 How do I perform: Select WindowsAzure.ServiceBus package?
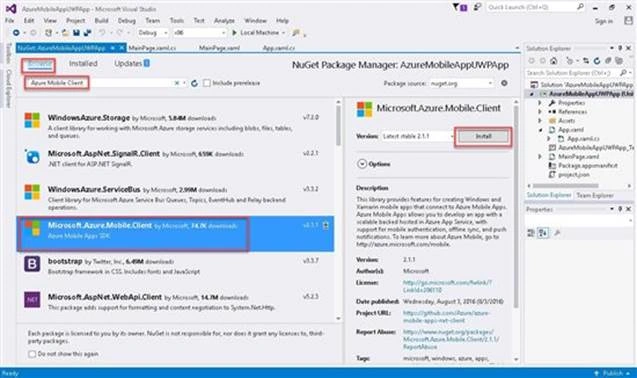175,198
